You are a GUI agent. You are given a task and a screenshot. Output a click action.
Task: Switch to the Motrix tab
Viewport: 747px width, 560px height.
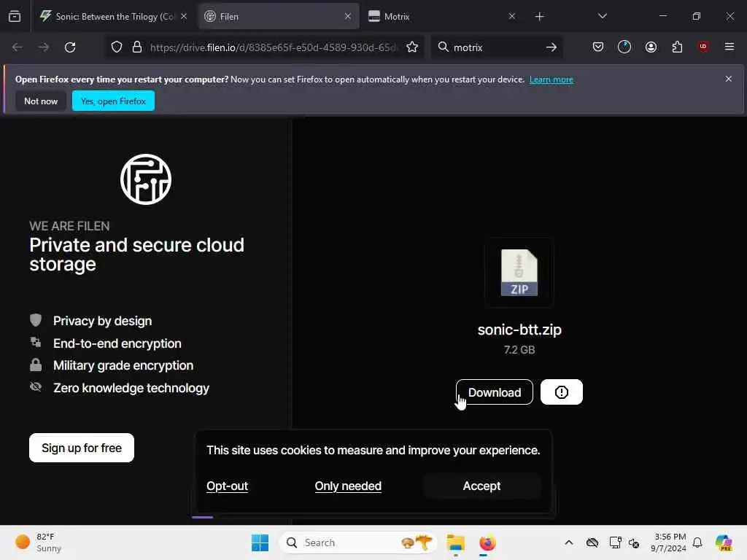click(x=442, y=17)
